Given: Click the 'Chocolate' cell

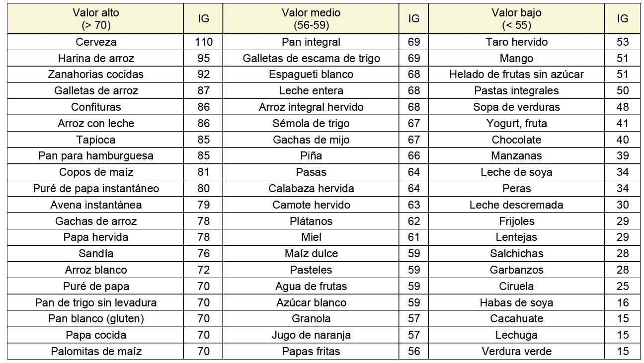Looking at the screenshot, I should click(516, 140).
